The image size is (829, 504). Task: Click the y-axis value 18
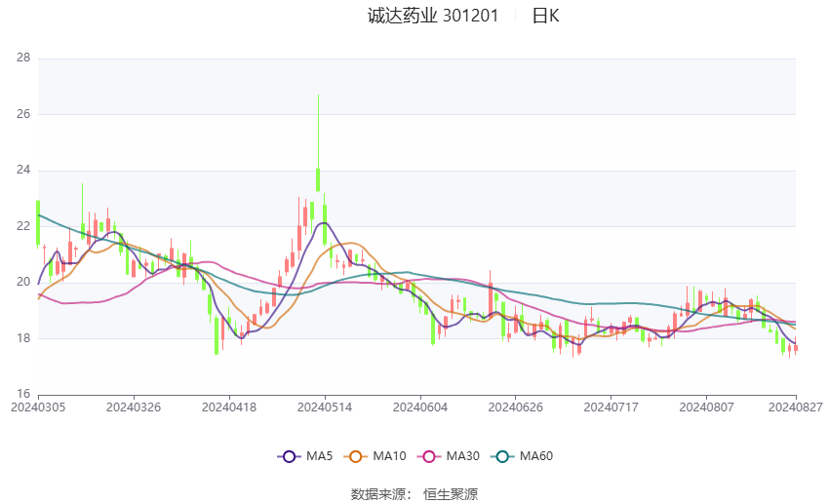coord(23,338)
